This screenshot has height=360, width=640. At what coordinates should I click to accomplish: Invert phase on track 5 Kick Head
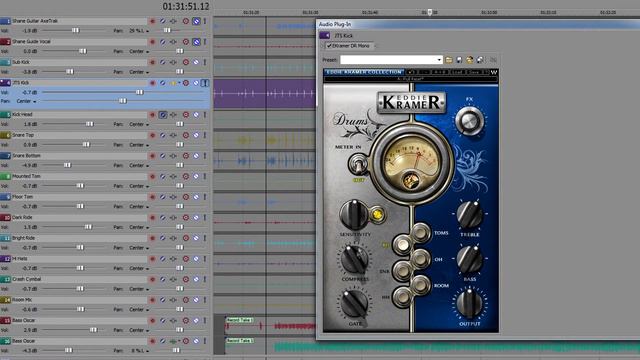[x=163, y=115]
